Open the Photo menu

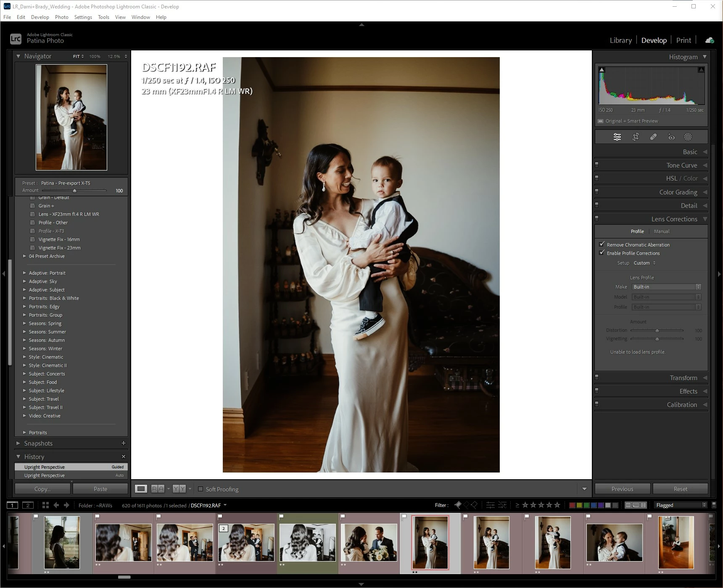point(61,17)
